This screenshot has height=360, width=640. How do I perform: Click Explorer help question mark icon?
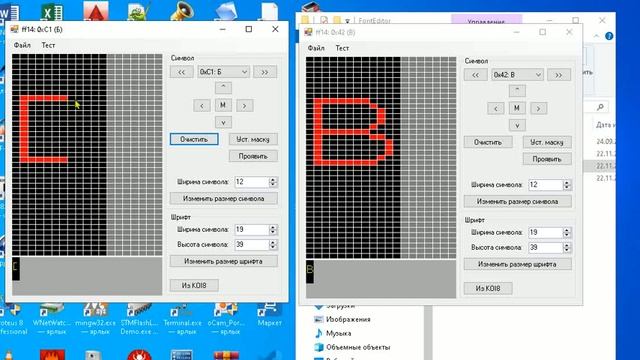609,36
